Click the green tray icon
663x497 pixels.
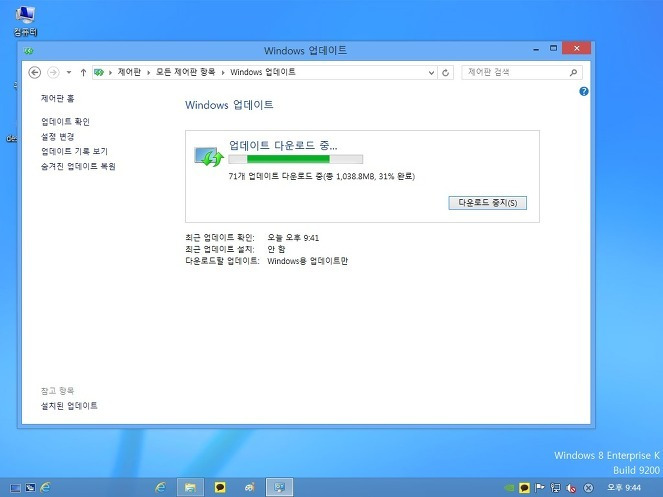coord(509,488)
